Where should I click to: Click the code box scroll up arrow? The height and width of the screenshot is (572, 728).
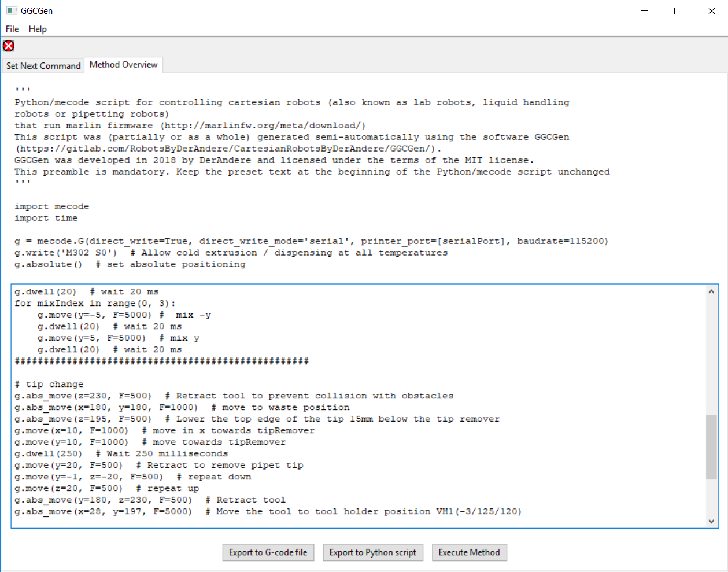pyautogui.click(x=711, y=292)
